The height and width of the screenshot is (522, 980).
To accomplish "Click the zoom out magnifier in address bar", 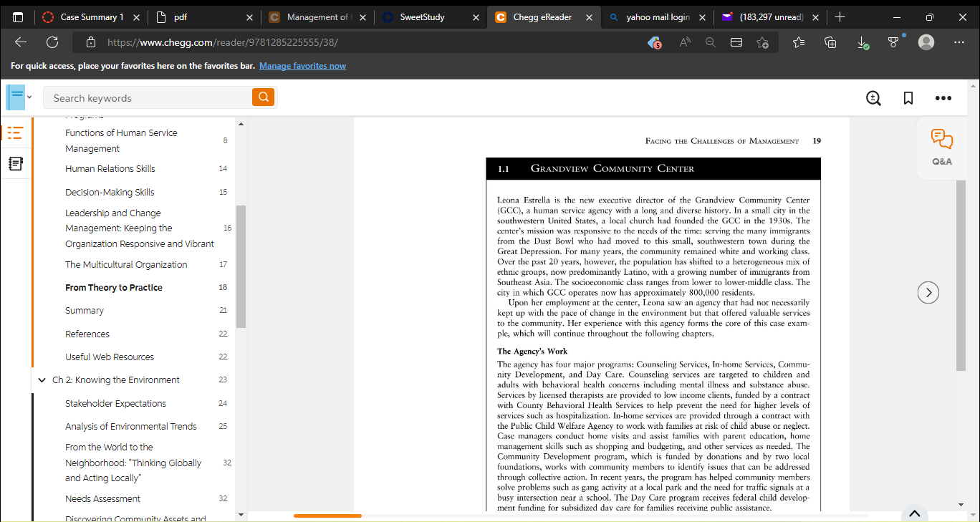I will click(710, 42).
